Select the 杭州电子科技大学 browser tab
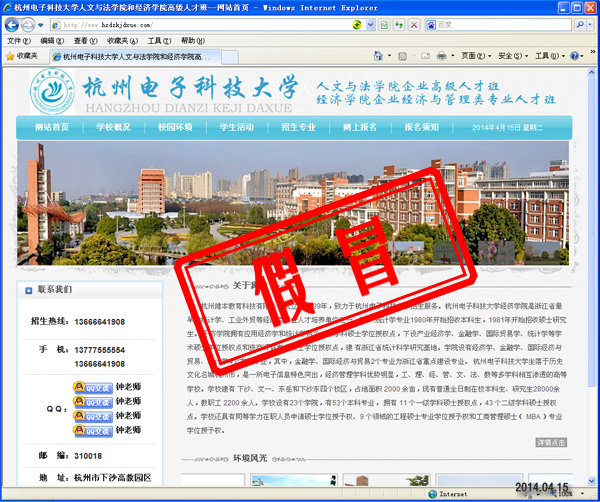This screenshot has height=502, width=600. point(135,57)
